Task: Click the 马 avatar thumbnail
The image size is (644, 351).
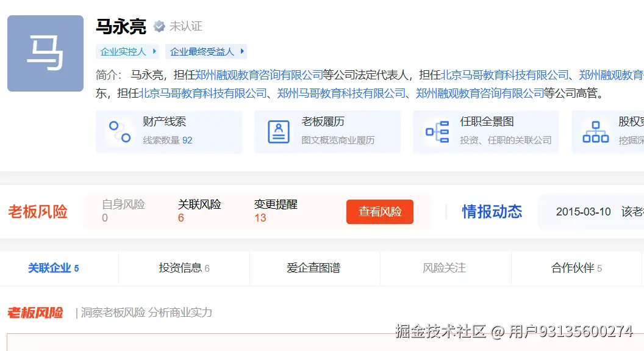Action: (x=45, y=54)
